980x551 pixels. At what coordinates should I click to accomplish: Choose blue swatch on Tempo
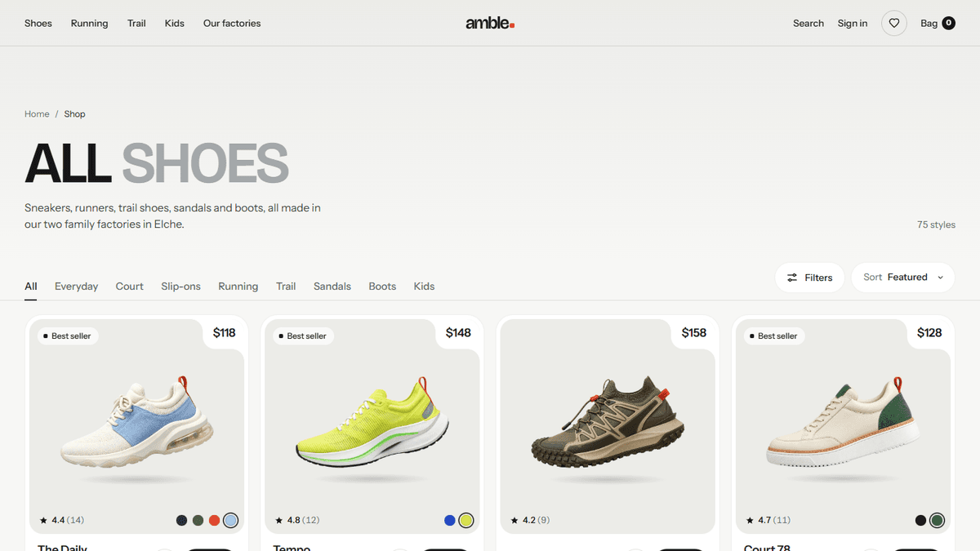tap(450, 521)
